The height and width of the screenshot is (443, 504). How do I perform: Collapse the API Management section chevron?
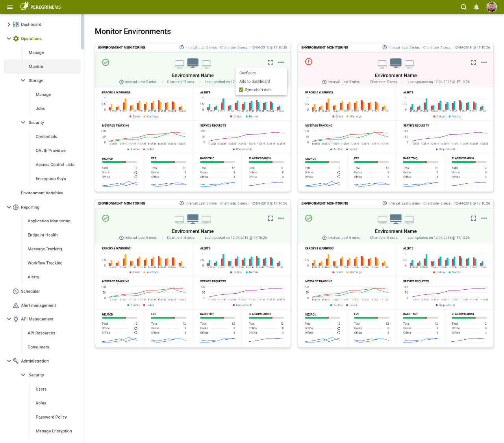pyautogui.click(x=9, y=319)
